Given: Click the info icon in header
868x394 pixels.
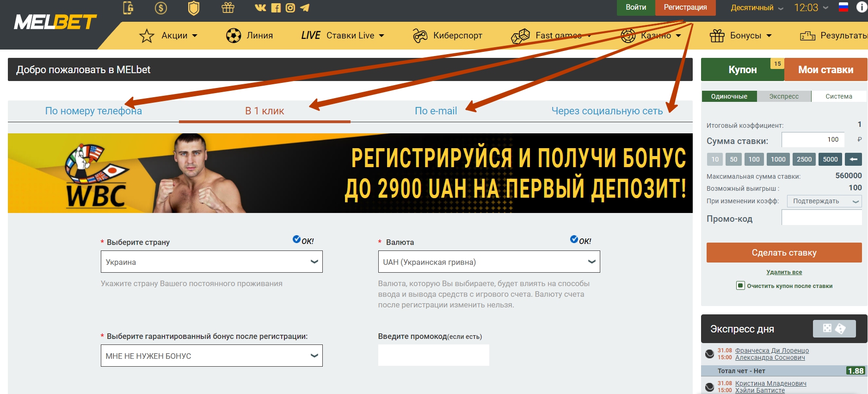Looking at the screenshot, I should click(862, 7).
